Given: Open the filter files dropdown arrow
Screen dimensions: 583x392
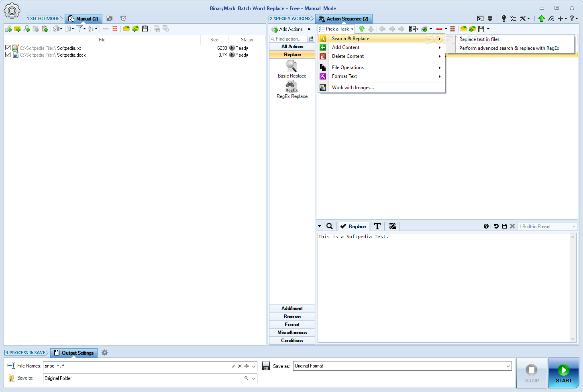Looking at the screenshot, I should pos(84,29).
